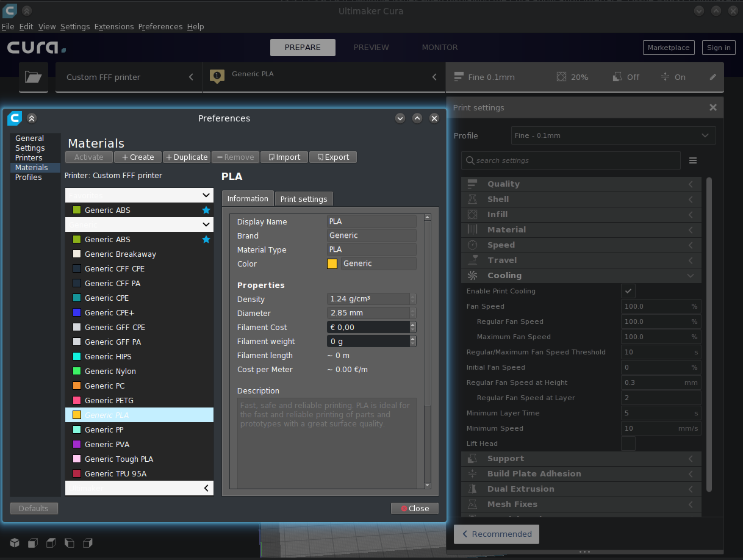This screenshot has width=743, height=560.
Task: Click the Shell category icon
Action: pyautogui.click(x=472, y=199)
